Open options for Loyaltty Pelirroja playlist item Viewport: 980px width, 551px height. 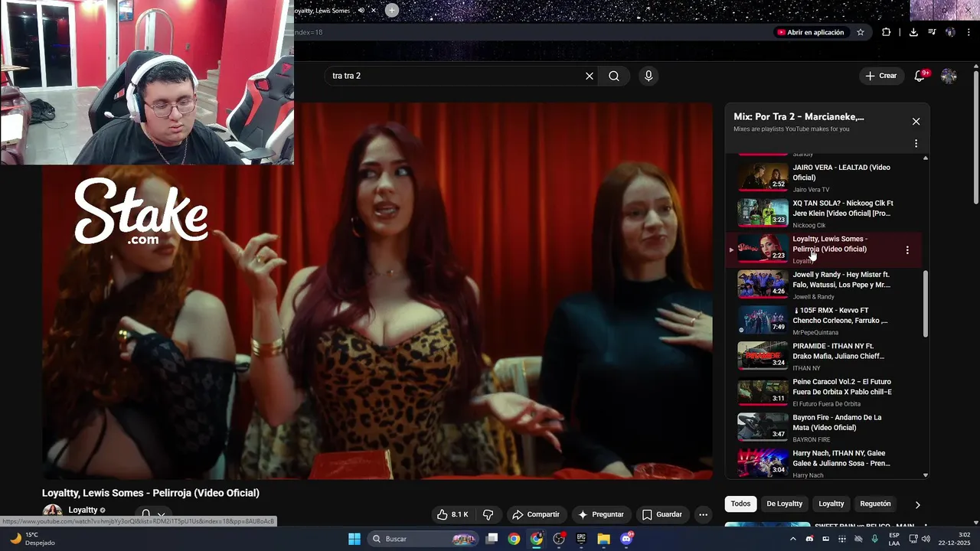tap(907, 249)
